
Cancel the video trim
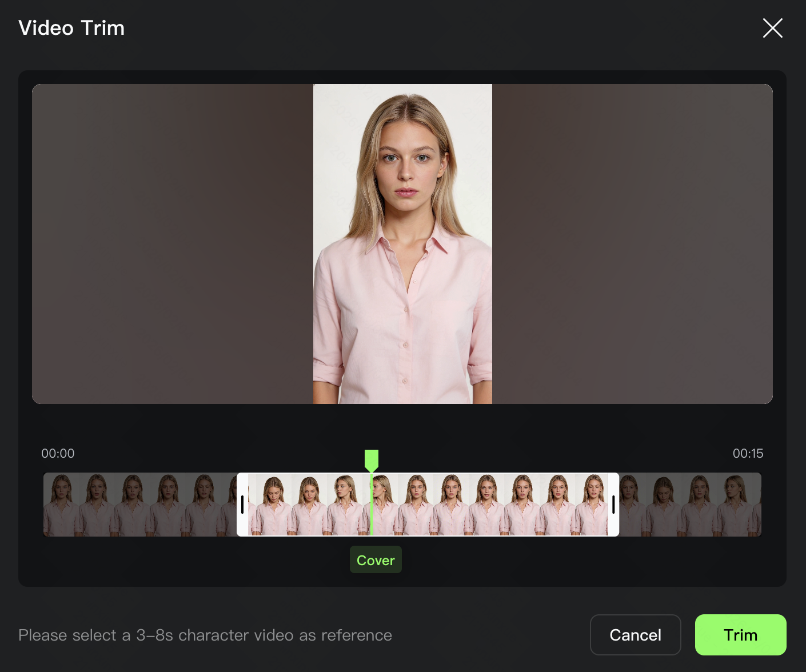pyautogui.click(x=635, y=635)
